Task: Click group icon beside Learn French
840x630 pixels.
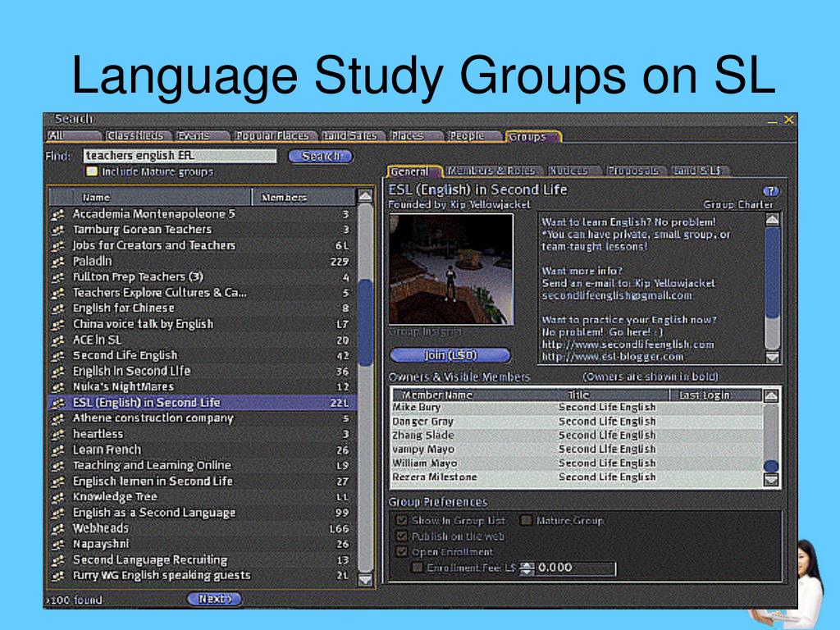Action: pyautogui.click(x=58, y=450)
